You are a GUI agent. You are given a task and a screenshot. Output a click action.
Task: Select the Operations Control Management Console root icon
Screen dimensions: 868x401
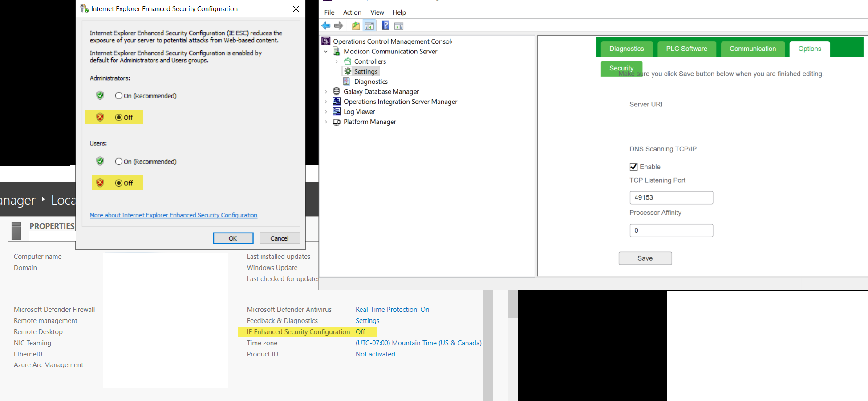[x=326, y=41]
